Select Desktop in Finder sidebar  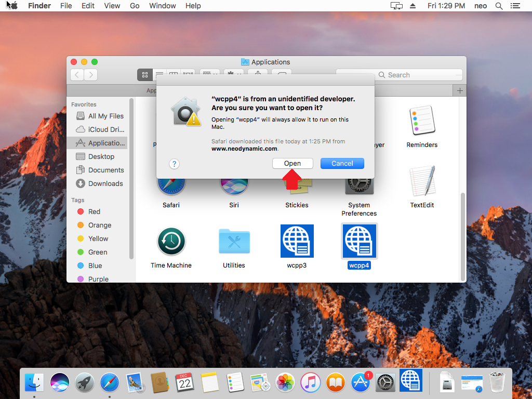point(98,156)
